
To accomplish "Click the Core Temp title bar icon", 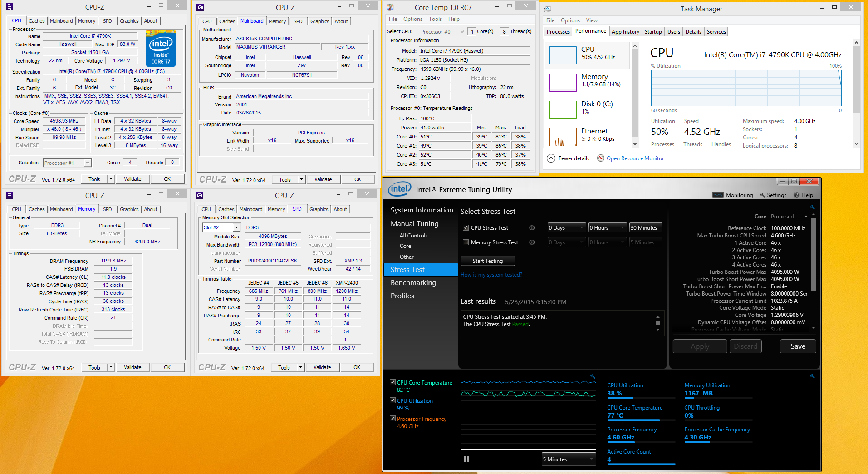I will [x=390, y=7].
